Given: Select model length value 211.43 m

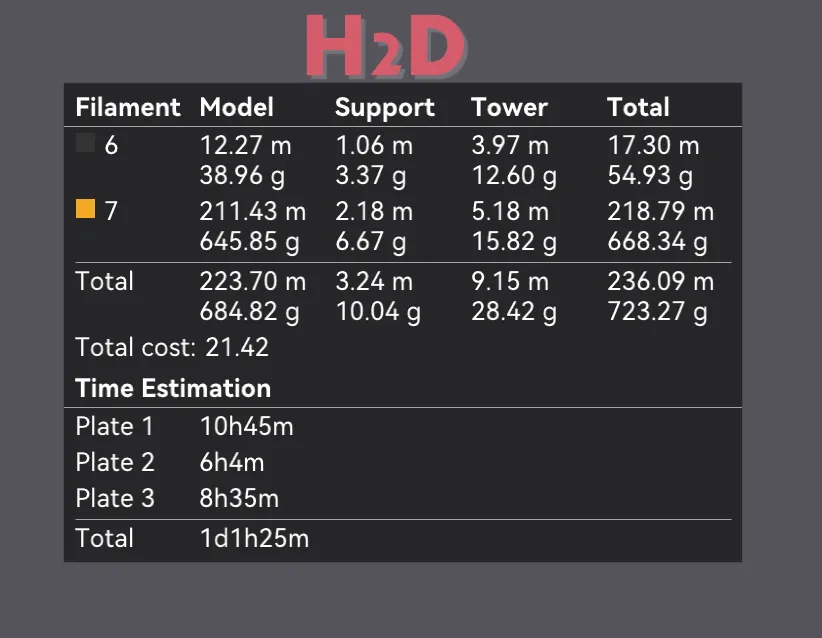Looking at the screenshot, I should point(253,212).
